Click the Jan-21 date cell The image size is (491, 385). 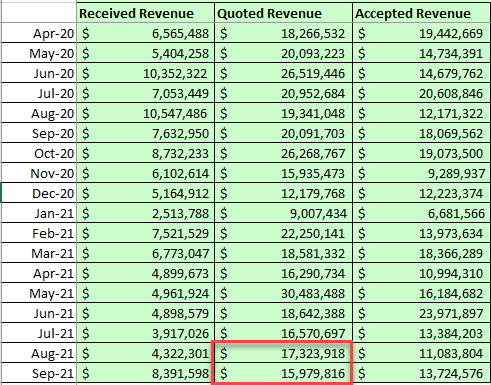[x=39, y=213]
